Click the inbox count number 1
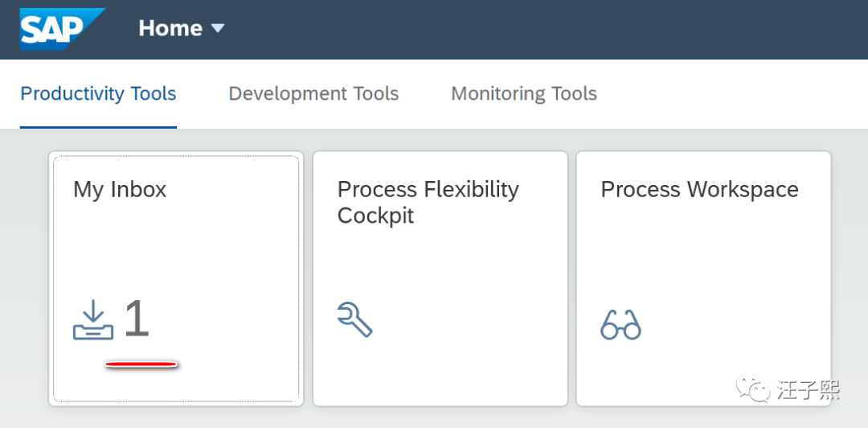 point(137,319)
